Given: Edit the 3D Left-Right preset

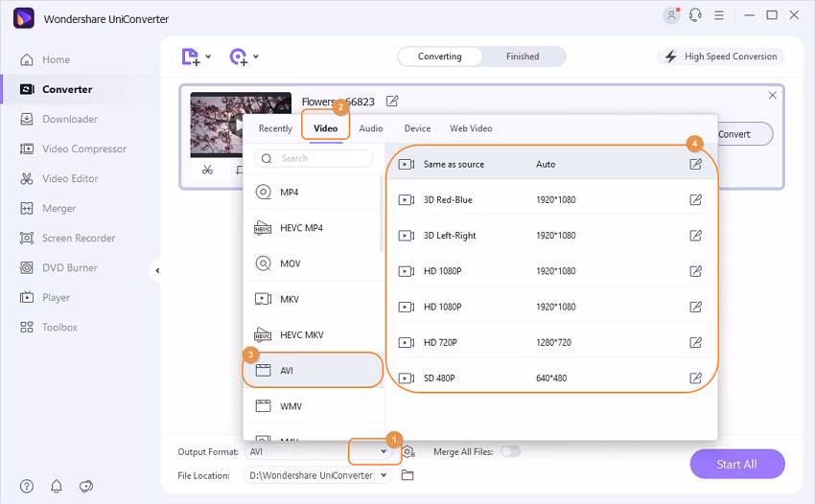Looking at the screenshot, I should click(695, 236).
